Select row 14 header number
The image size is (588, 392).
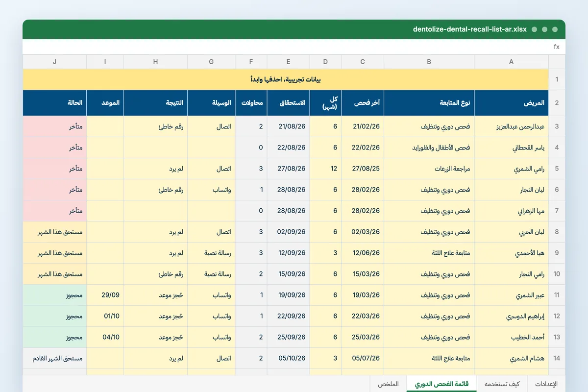click(557, 358)
